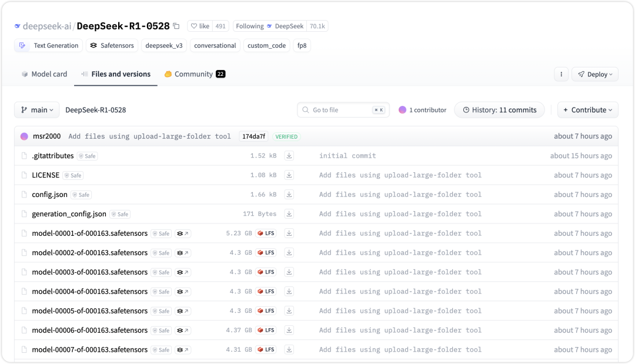Open the VERIFIED commit badge
635x364 pixels.
coord(286,136)
